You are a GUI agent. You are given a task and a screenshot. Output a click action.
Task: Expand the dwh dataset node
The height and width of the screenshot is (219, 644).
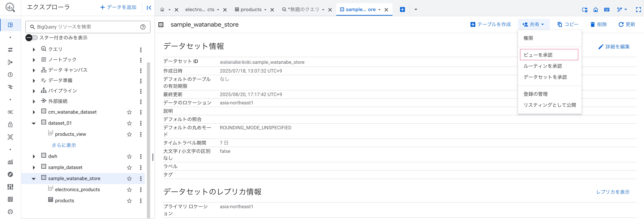pyautogui.click(x=34, y=156)
